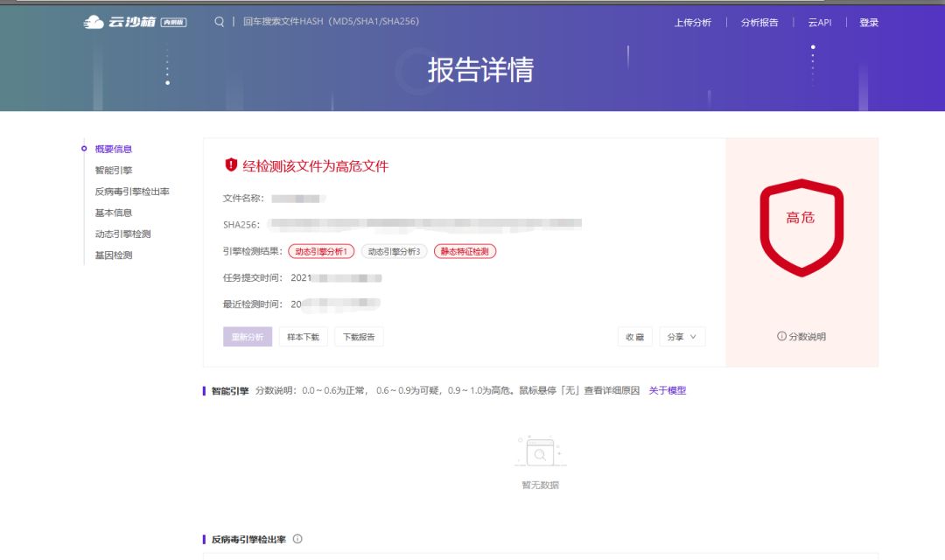Click the 动态引擎分析3 tag
The width and height of the screenshot is (945, 560).
coord(394,251)
